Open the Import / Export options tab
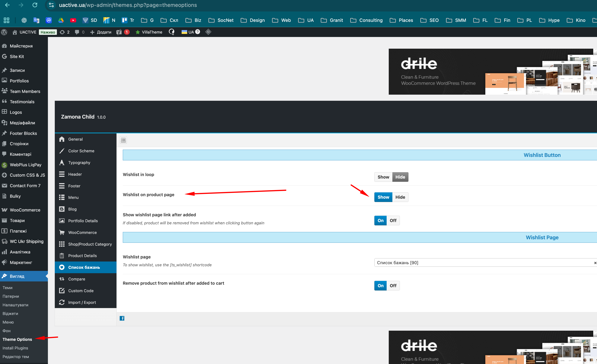Viewport: 597px width, 364px height. tap(82, 302)
